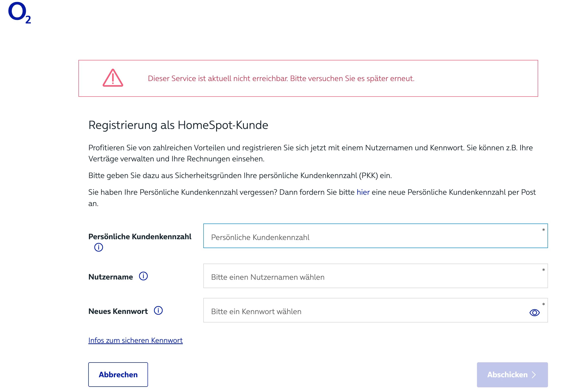Screen dimensions: 562x392
Task: Click the 'aus Sicherheitsgründen' instruction sentence
Action: click(240, 176)
